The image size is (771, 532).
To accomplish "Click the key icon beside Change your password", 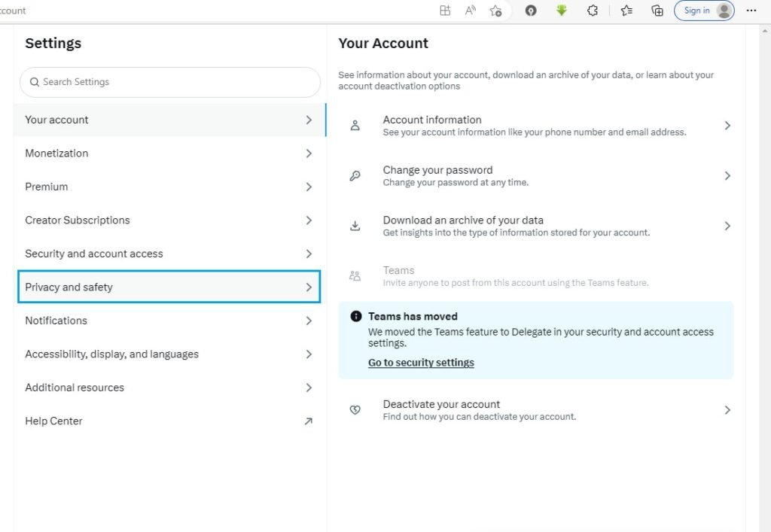I will (355, 176).
